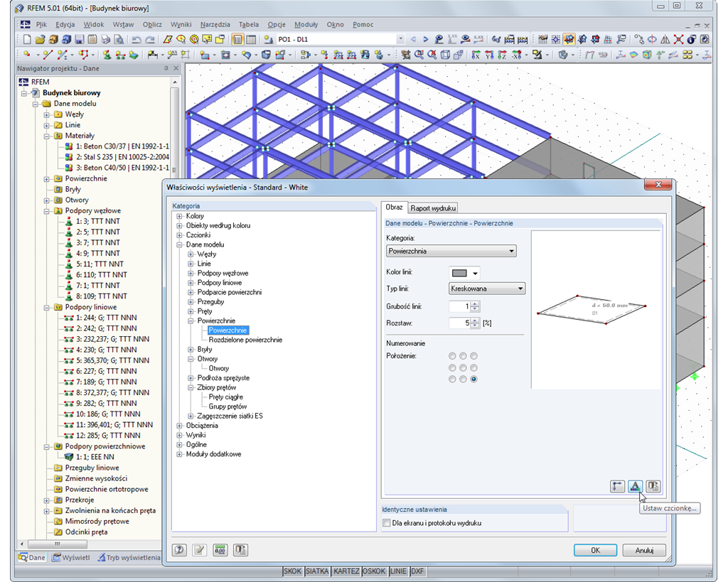Select bottom-left numbering position radio
Viewport: 728px width, 582px height.
(x=452, y=379)
